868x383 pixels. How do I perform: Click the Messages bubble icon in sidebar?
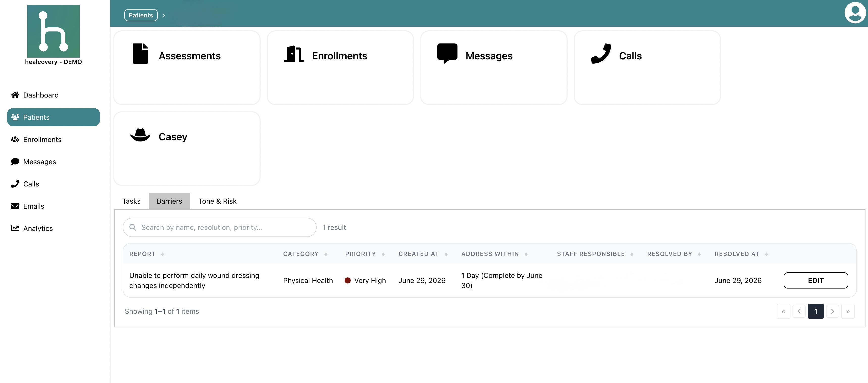coord(15,161)
